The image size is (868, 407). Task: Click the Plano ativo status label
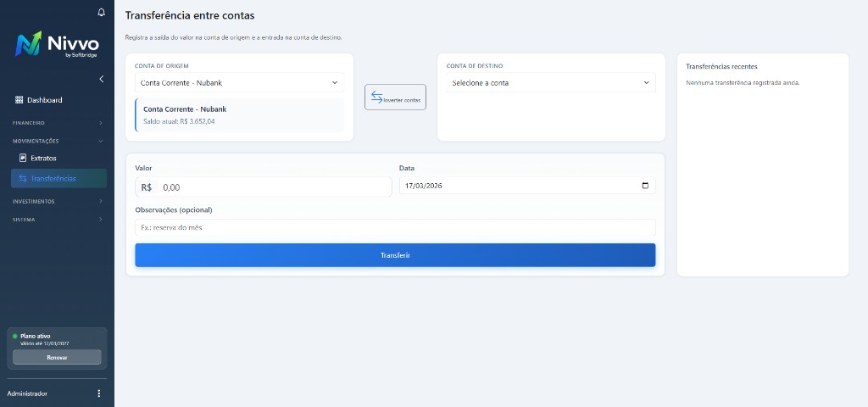(x=36, y=336)
